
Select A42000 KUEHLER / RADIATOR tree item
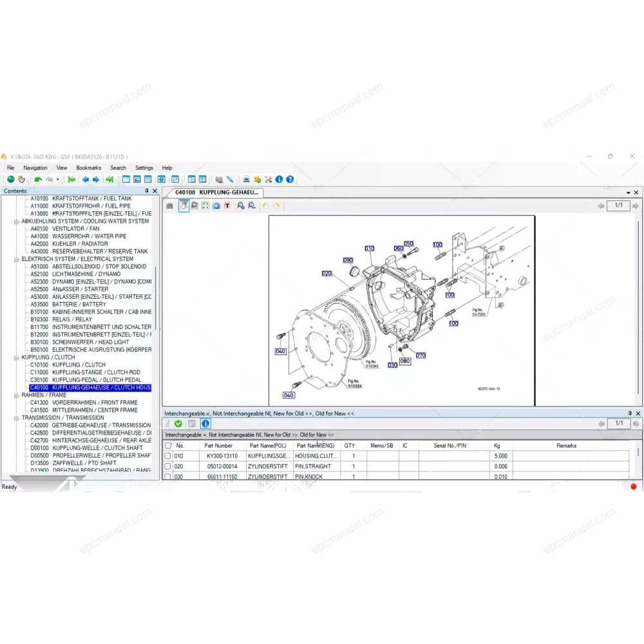[x=69, y=244]
